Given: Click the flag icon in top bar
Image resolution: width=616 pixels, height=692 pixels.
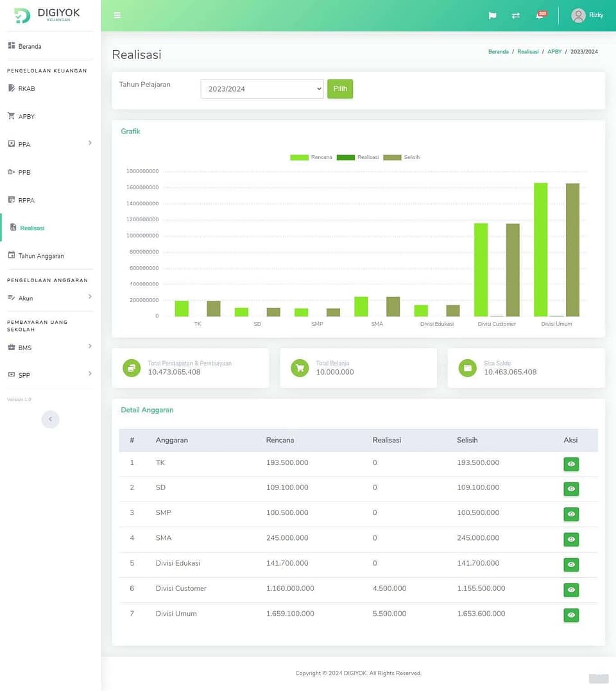Looking at the screenshot, I should point(492,15).
